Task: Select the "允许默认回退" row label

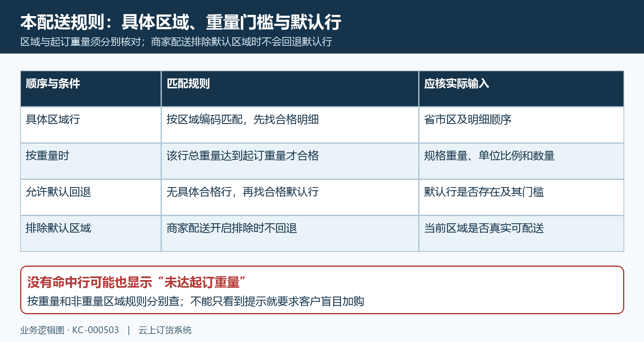Action: [91, 198]
